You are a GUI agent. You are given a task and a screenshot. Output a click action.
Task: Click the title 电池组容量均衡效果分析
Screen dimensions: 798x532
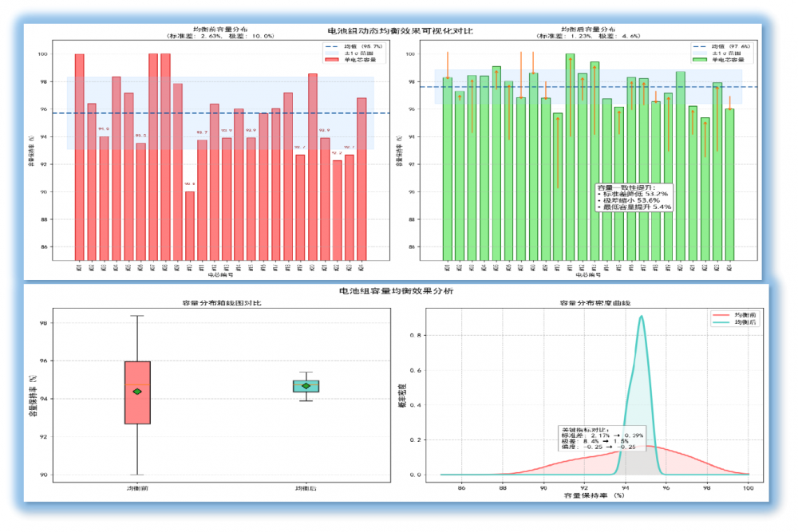click(x=396, y=292)
